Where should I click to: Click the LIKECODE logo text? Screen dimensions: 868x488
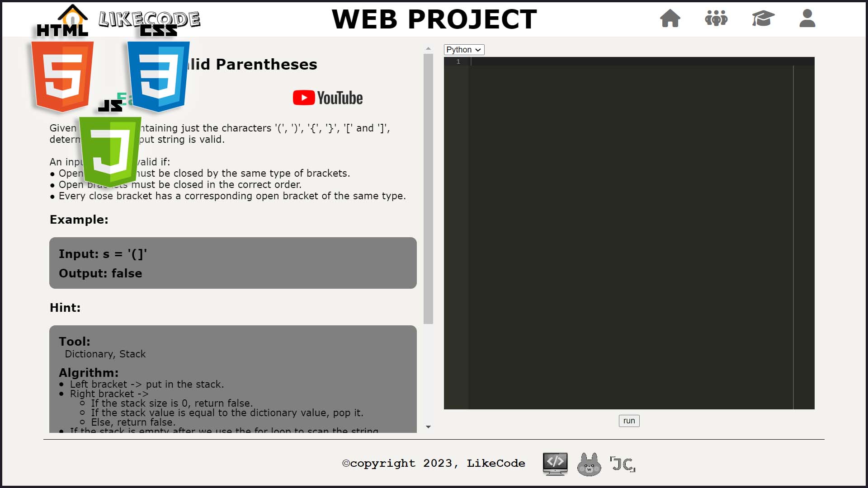[150, 19]
